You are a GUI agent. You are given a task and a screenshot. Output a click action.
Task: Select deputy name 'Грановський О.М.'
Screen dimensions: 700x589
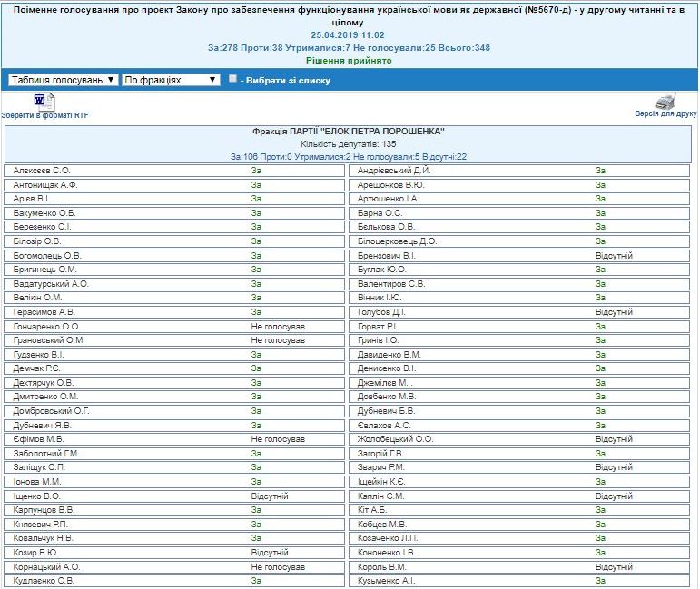tap(49, 340)
